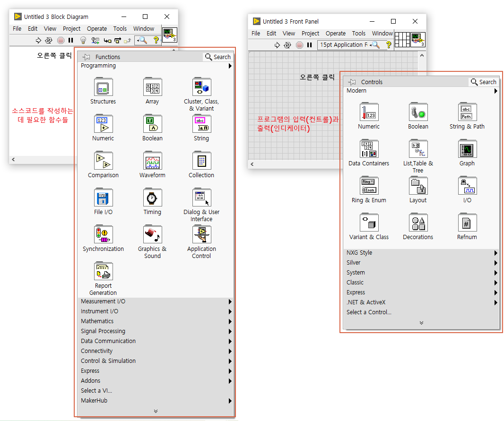Screen dimensions: 504x421
Task: Open View menu in Front Panel window
Action: pyautogui.click(x=289, y=34)
